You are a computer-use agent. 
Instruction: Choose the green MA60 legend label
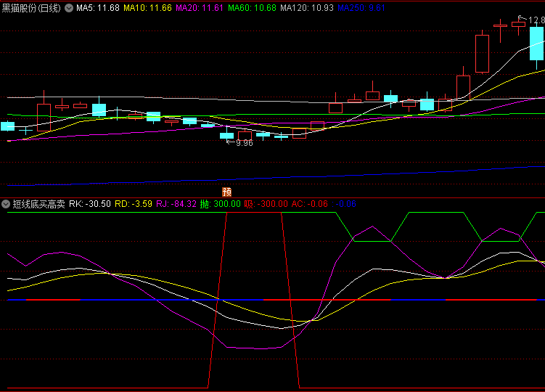(252, 8)
